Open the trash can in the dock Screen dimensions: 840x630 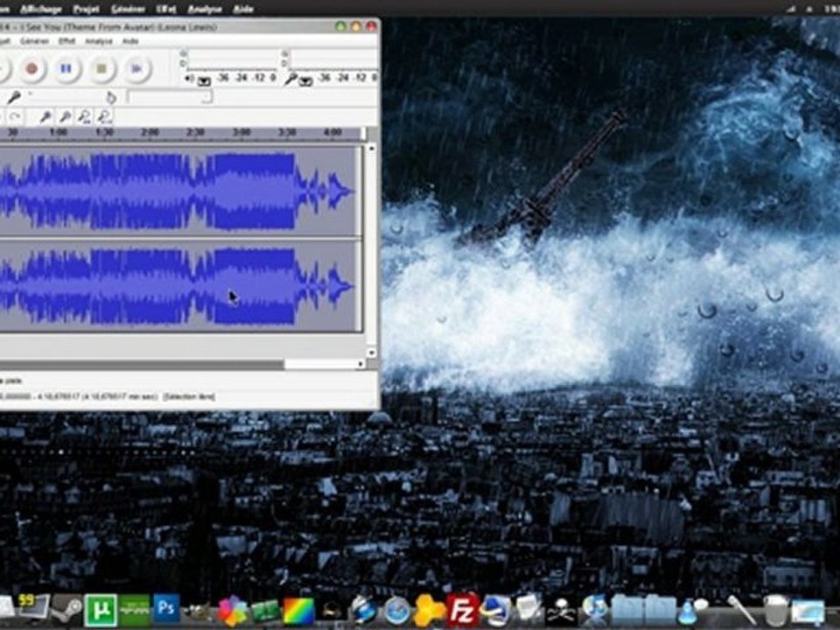774,612
